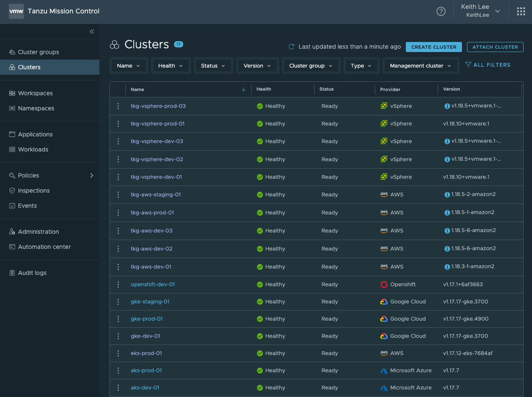Click the VMware logo icon

[16, 11]
